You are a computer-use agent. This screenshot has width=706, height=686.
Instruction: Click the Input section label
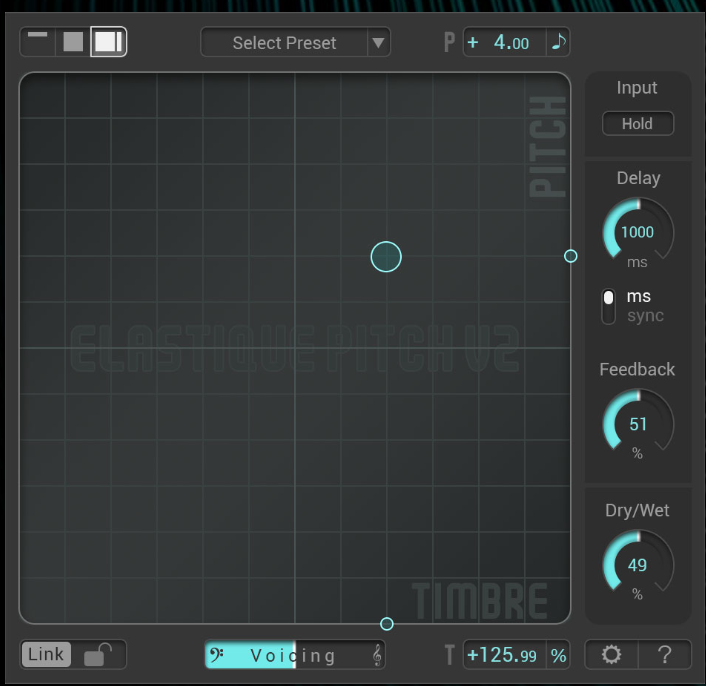tap(637, 88)
